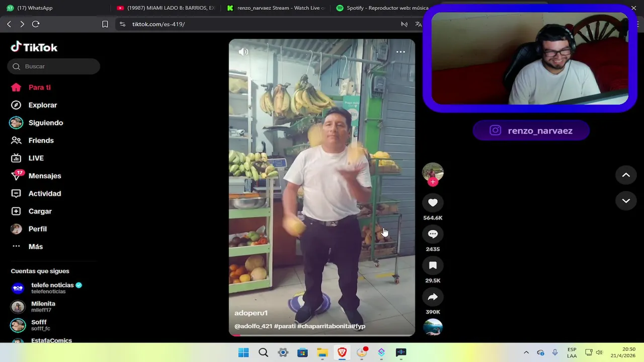Expand the Más menu

tap(27, 246)
